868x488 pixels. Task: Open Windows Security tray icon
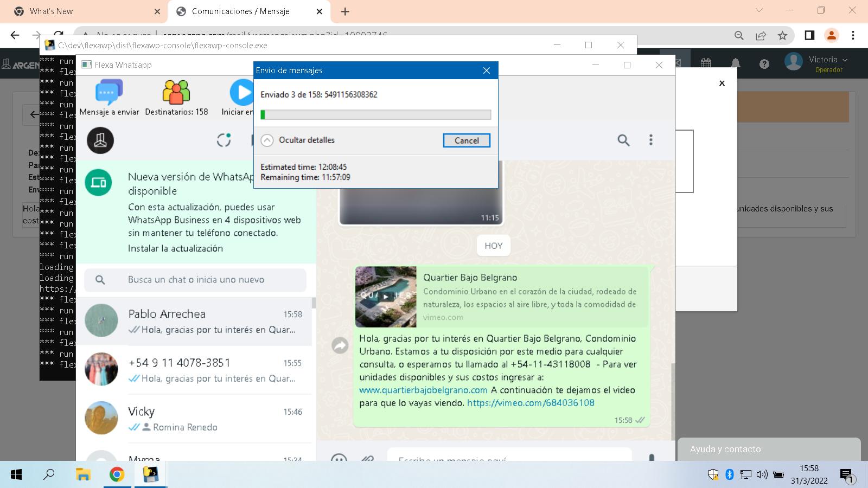713,475
